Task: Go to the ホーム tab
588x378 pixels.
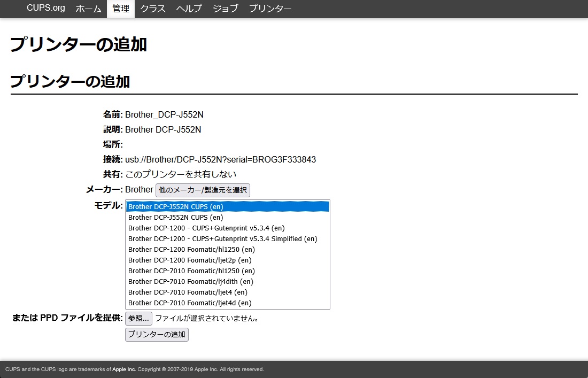Action: (89, 8)
